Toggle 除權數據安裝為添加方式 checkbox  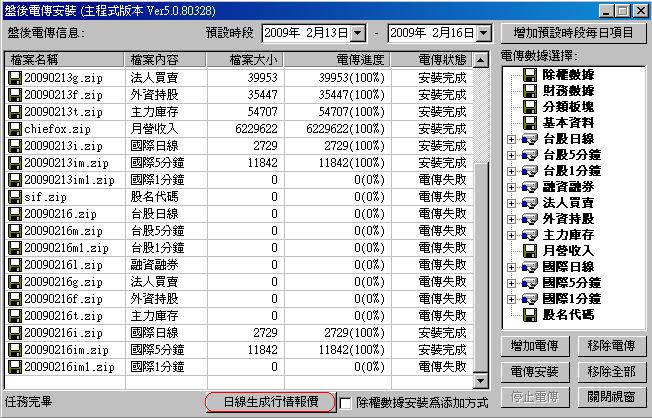tap(346, 403)
